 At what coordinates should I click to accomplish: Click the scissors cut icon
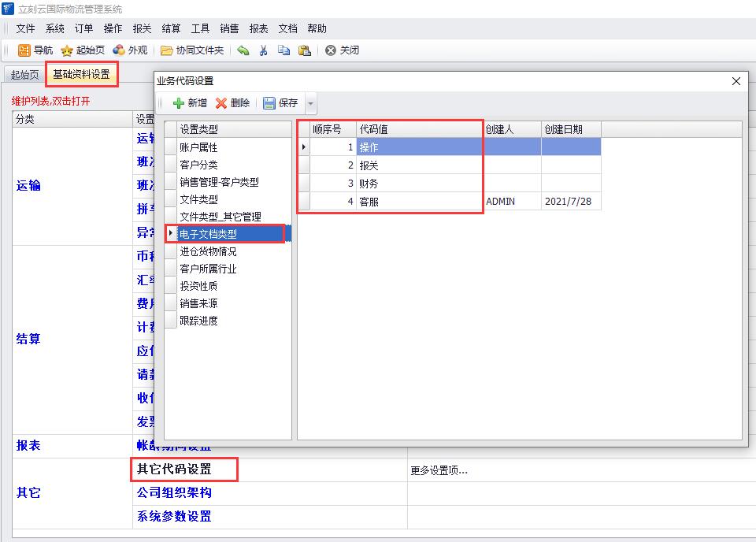[x=264, y=50]
